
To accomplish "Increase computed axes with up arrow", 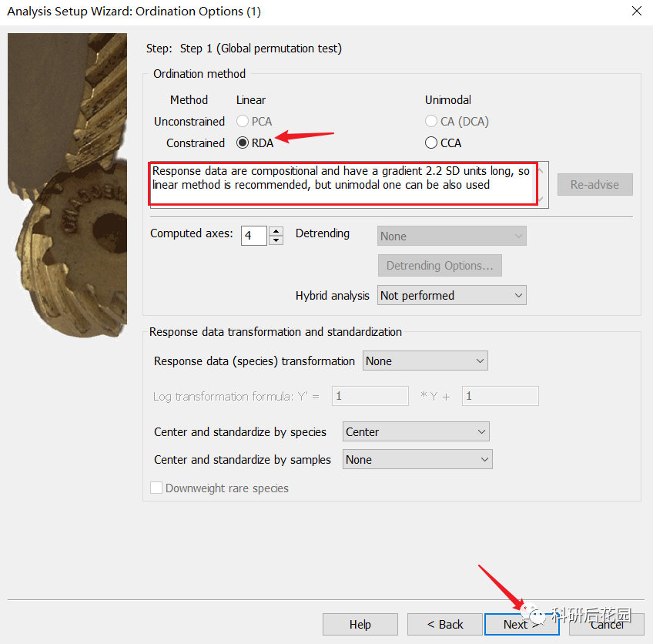I will click(x=276, y=231).
